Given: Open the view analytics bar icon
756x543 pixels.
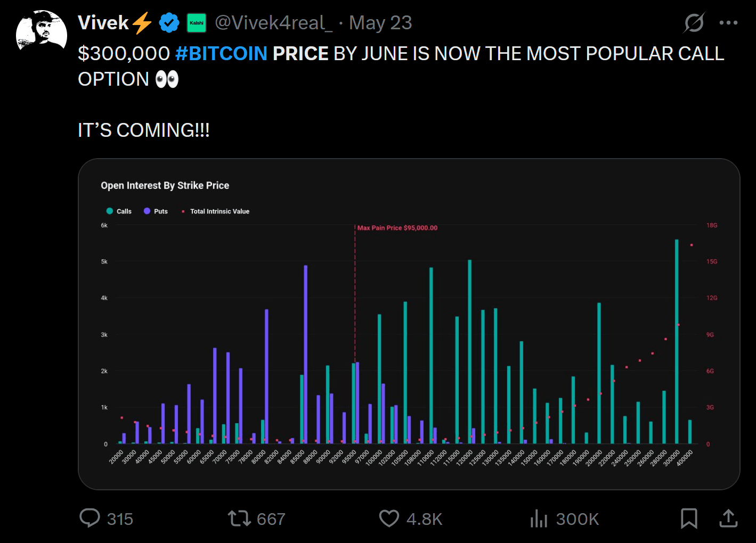Looking at the screenshot, I should coord(539,518).
